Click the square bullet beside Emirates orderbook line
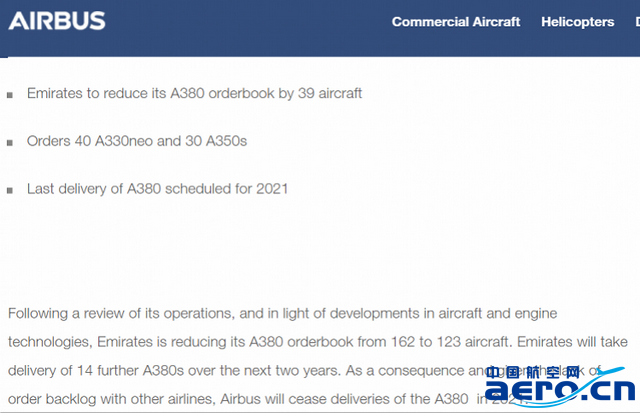Image resolution: width=640 pixels, height=413 pixels. [10, 95]
